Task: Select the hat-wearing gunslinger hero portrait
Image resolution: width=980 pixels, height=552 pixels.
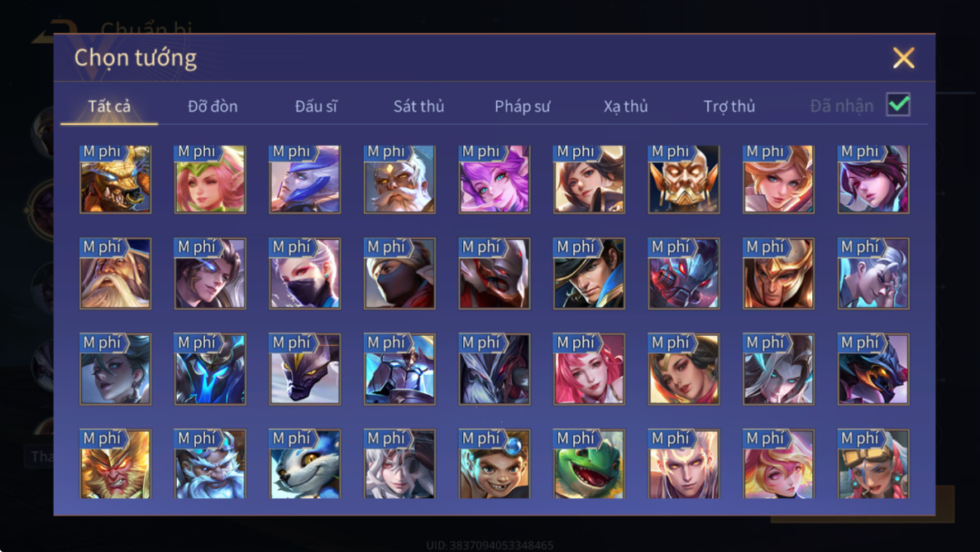Action: tap(589, 274)
